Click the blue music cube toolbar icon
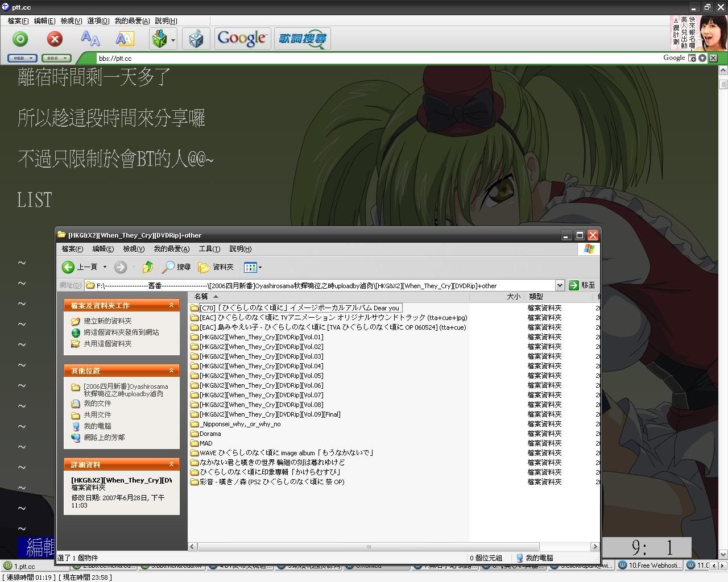Image resolution: width=728 pixels, height=582 pixels. (196, 39)
